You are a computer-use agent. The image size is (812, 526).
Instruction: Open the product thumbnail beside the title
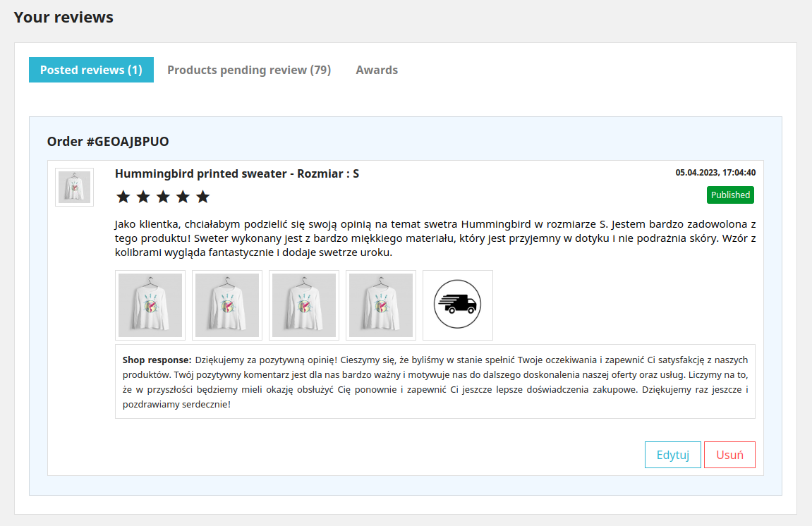[x=75, y=187]
